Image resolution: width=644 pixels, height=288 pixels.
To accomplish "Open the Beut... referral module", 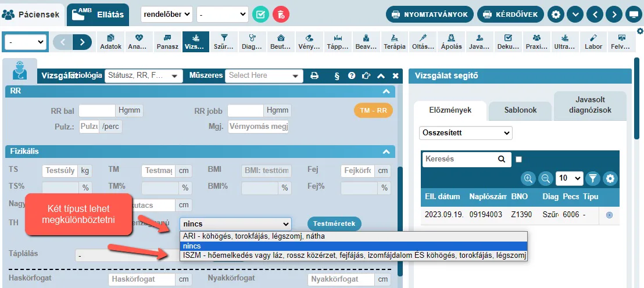I will pyautogui.click(x=281, y=42).
